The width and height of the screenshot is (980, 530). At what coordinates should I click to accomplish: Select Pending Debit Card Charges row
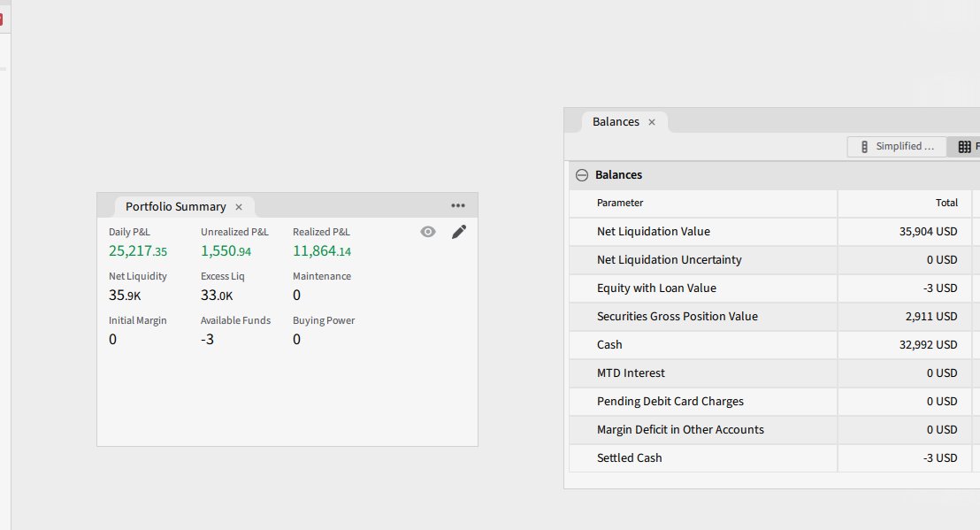click(x=775, y=401)
